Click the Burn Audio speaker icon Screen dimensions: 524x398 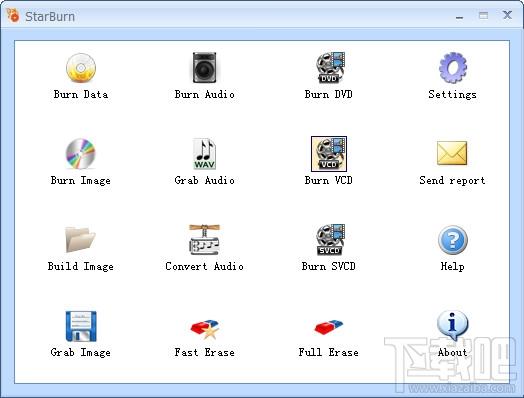[x=204, y=68]
